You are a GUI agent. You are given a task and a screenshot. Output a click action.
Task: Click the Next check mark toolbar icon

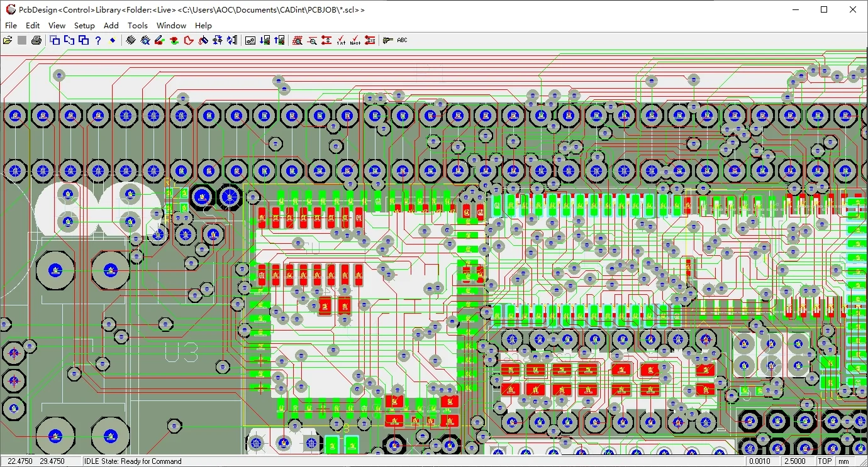(356, 40)
